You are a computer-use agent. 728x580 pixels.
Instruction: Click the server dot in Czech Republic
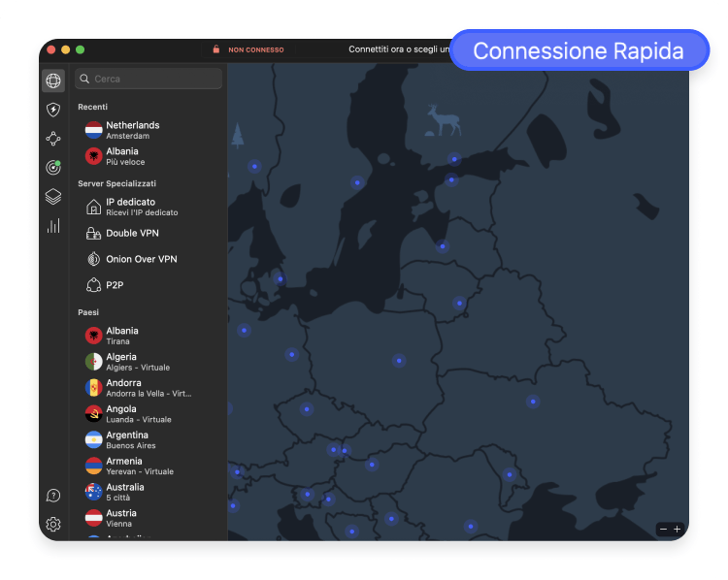pyautogui.click(x=307, y=409)
